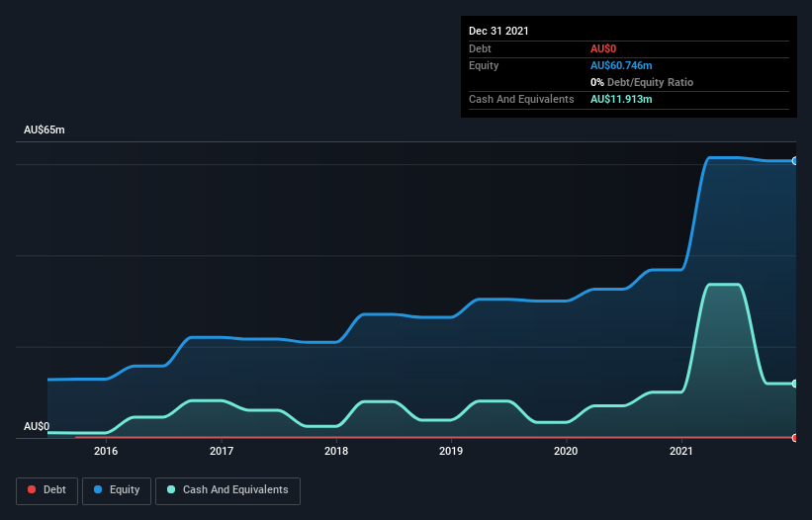
Task: Select the 2020 axis label
Action: click(566, 451)
